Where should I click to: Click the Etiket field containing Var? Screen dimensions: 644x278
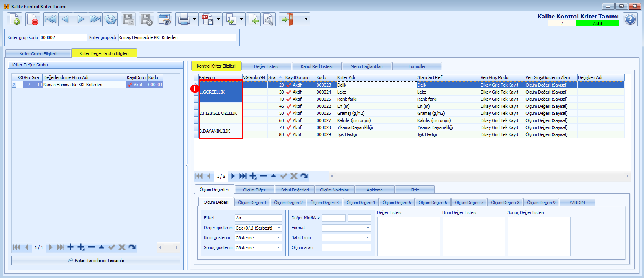click(258, 218)
